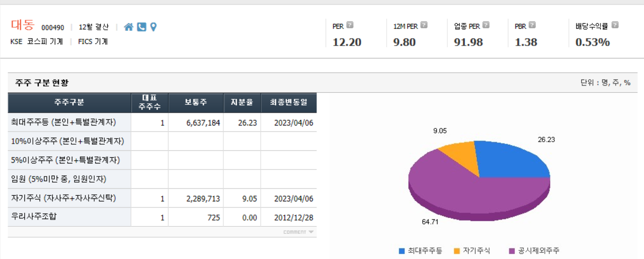Click stock code 000490
This screenshot has height=259, width=644.
coord(53,27)
